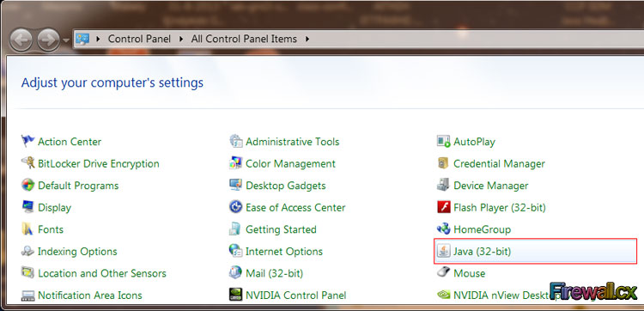Click the Credential Manager vault icon
The image size is (644, 311).
coord(444,163)
